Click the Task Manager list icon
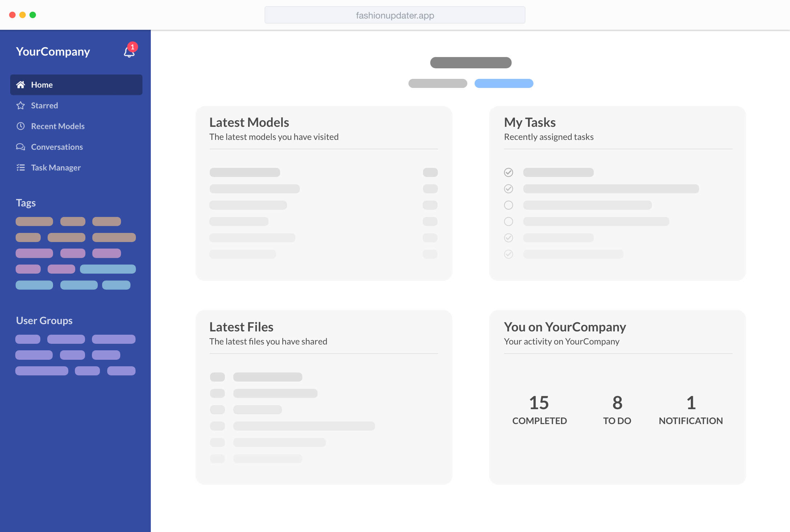The width and height of the screenshot is (790, 532). point(21,168)
